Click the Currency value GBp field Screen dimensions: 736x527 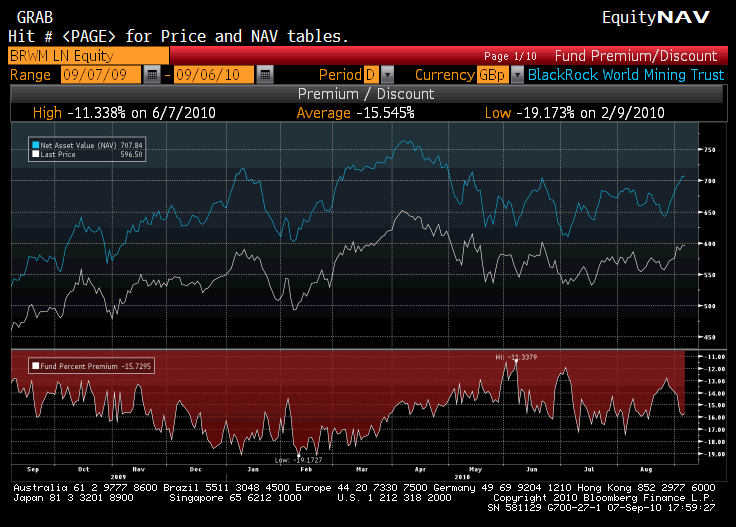point(492,75)
